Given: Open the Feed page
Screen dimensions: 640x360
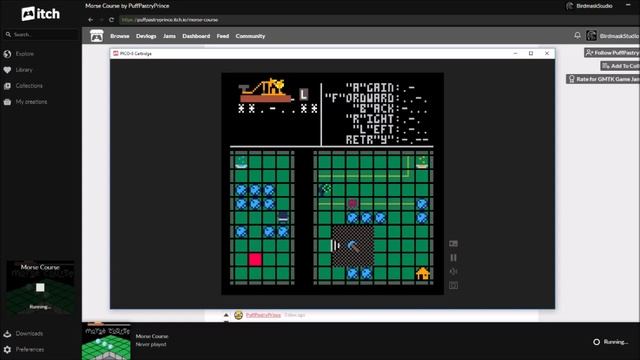Looking at the screenshot, I should click(x=223, y=36).
